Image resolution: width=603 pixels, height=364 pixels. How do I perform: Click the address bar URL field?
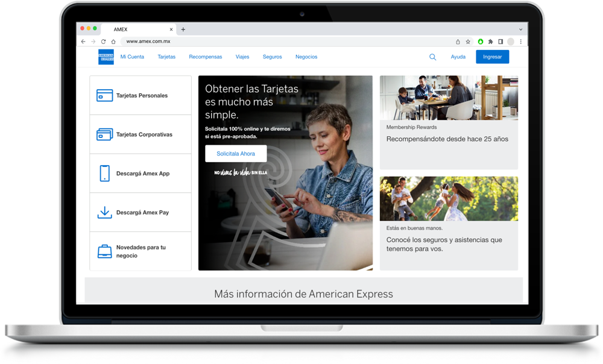click(288, 42)
